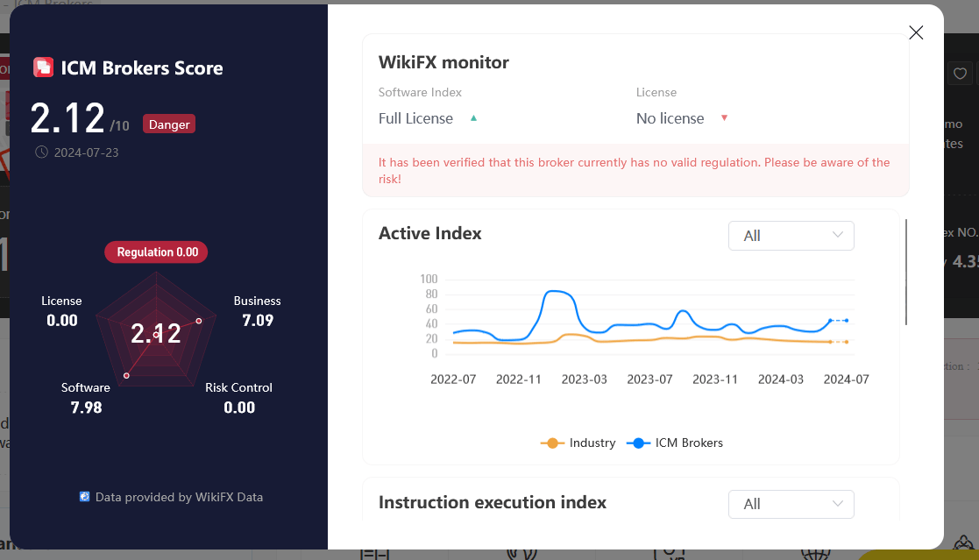Click the red down arrow beside No license

(x=724, y=118)
